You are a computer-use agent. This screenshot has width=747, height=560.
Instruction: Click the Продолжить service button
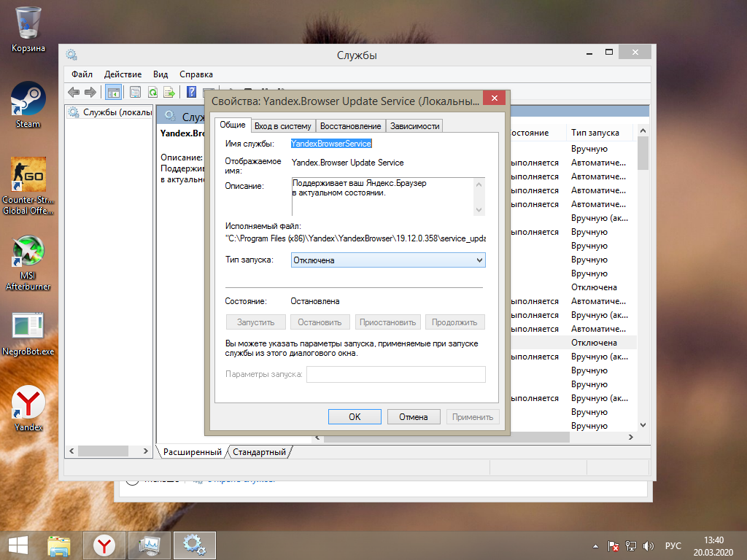[x=454, y=322]
